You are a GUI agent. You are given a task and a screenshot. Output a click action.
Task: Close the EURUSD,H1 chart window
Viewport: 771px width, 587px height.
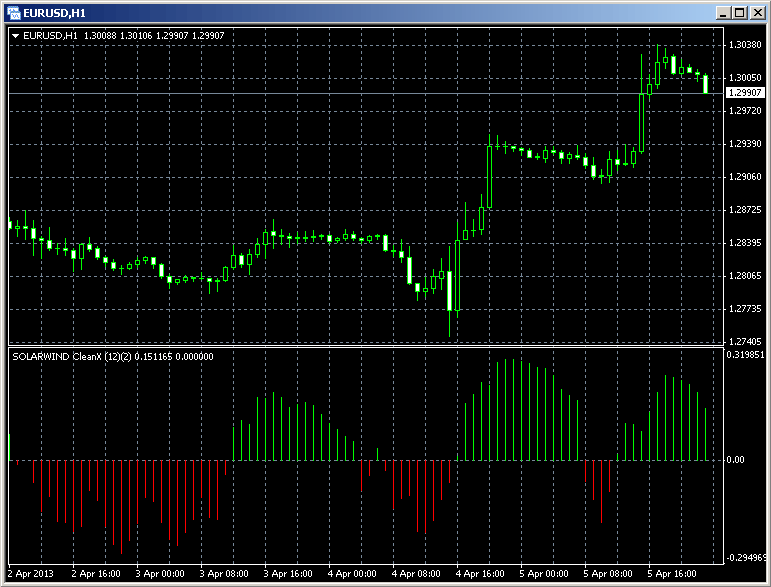[x=758, y=12]
